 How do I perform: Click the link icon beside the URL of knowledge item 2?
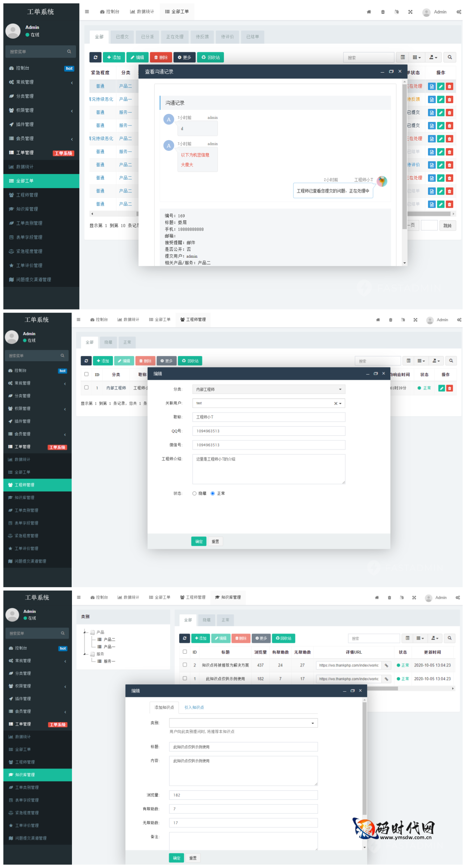[386, 666]
